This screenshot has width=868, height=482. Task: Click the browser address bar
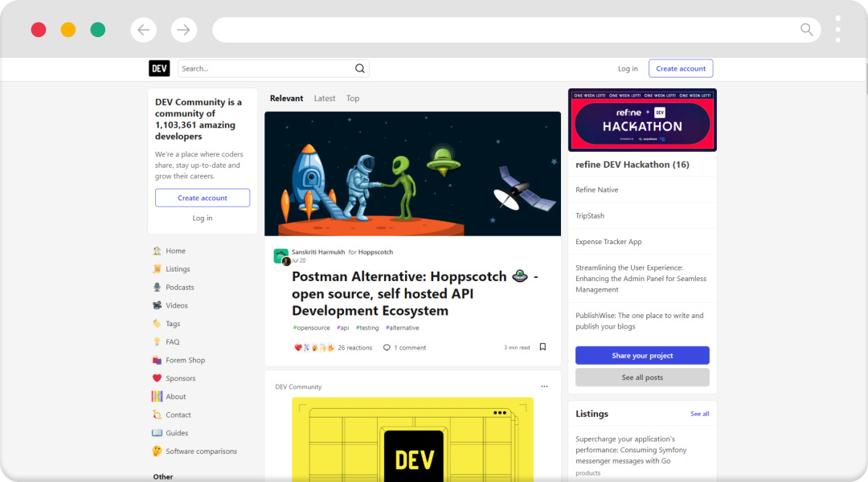pyautogui.click(x=516, y=30)
